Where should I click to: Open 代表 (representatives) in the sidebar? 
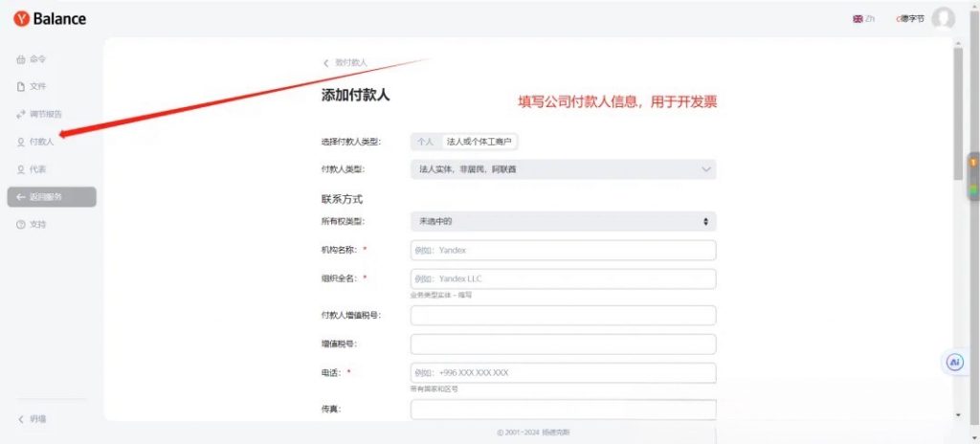(x=37, y=169)
